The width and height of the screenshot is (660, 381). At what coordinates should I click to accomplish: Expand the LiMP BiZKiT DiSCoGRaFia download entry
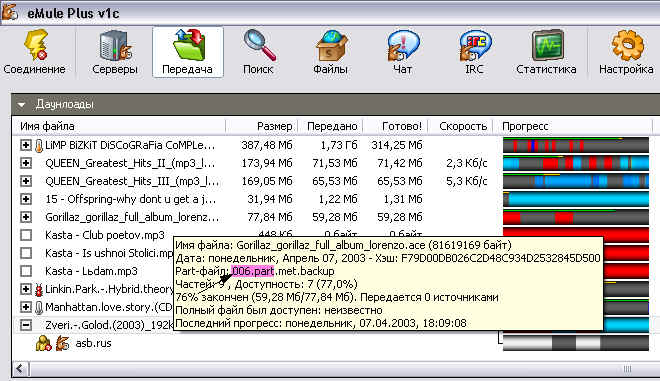coord(26,145)
